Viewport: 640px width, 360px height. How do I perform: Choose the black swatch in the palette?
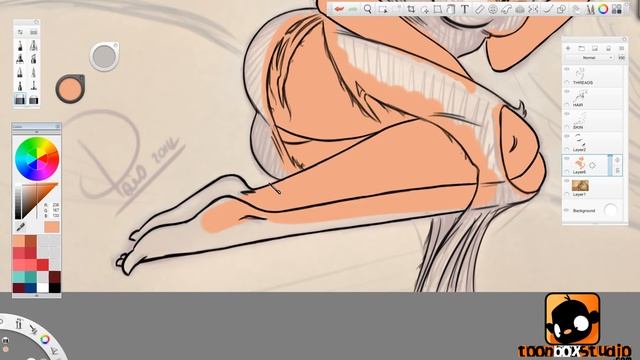tap(55, 288)
